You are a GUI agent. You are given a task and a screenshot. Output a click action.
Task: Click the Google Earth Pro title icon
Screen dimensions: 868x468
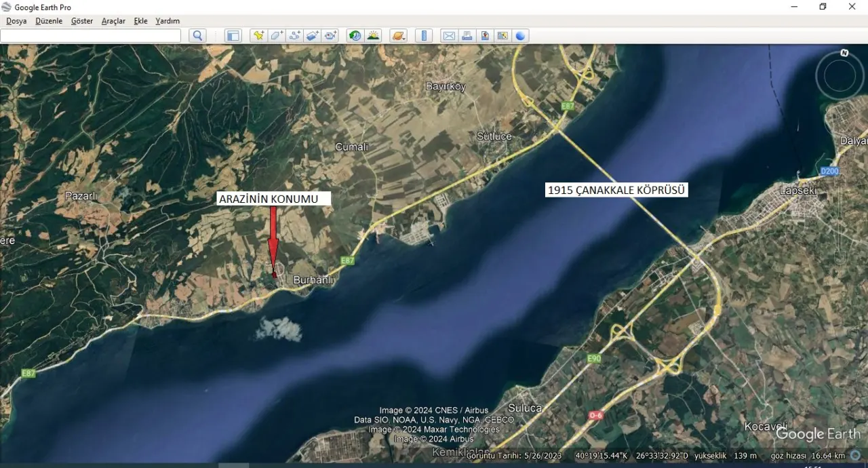coord(7,7)
